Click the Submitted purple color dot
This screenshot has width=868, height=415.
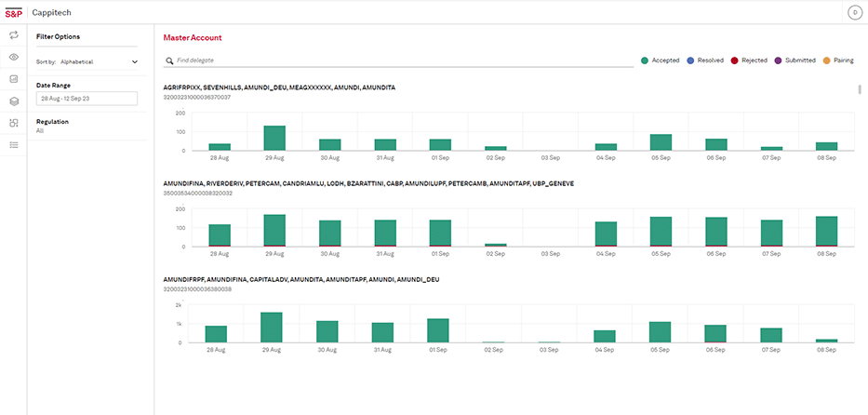point(777,60)
